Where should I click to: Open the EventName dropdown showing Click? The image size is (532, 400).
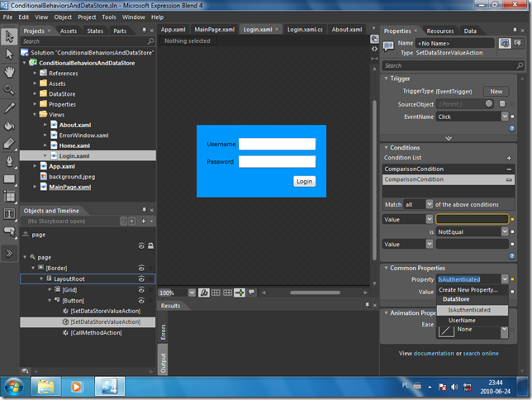pos(503,117)
